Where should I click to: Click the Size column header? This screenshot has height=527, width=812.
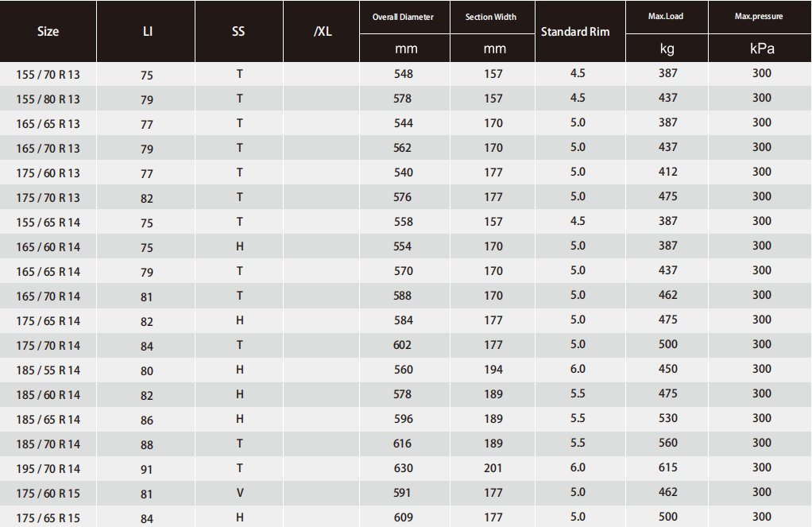coord(48,32)
